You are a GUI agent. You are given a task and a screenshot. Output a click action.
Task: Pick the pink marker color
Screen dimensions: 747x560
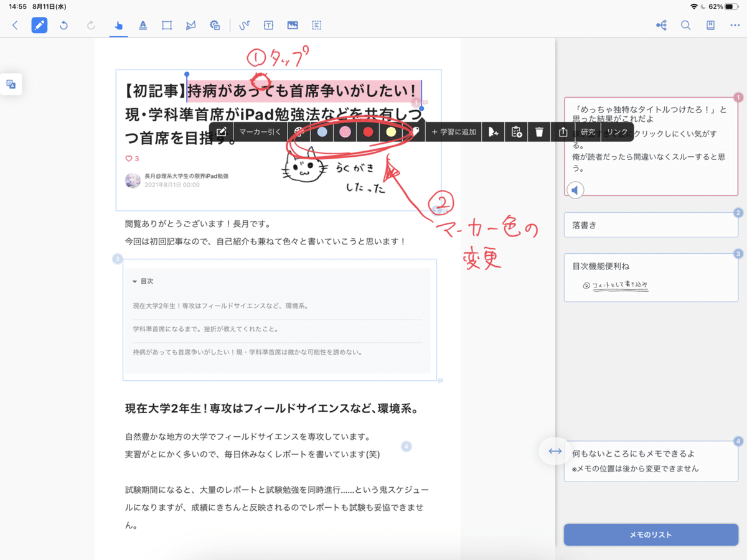pyautogui.click(x=344, y=132)
